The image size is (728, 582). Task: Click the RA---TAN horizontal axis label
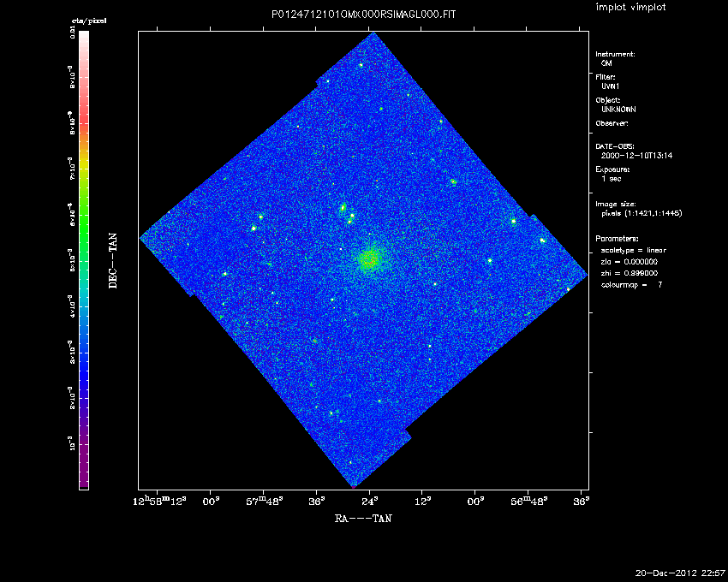coord(363,519)
